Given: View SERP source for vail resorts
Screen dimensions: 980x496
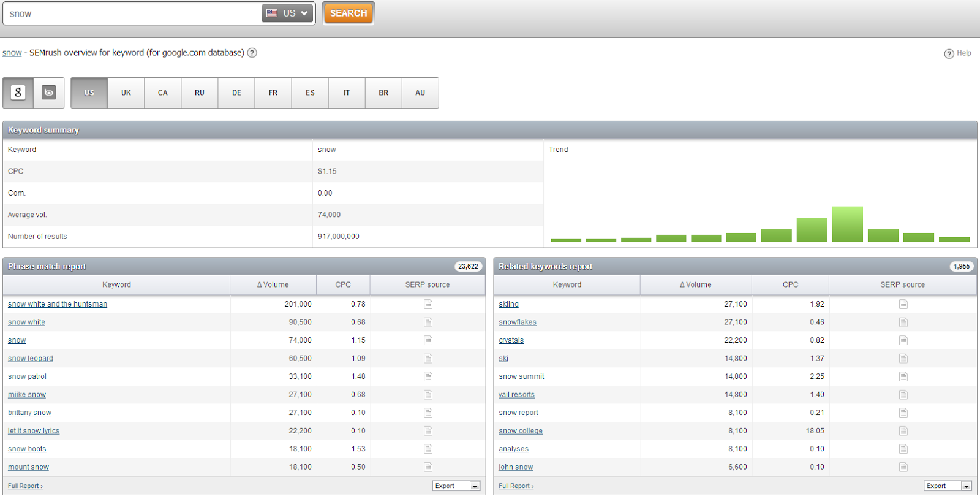Looking at the screenshot, I should click(x=903, y=394).
